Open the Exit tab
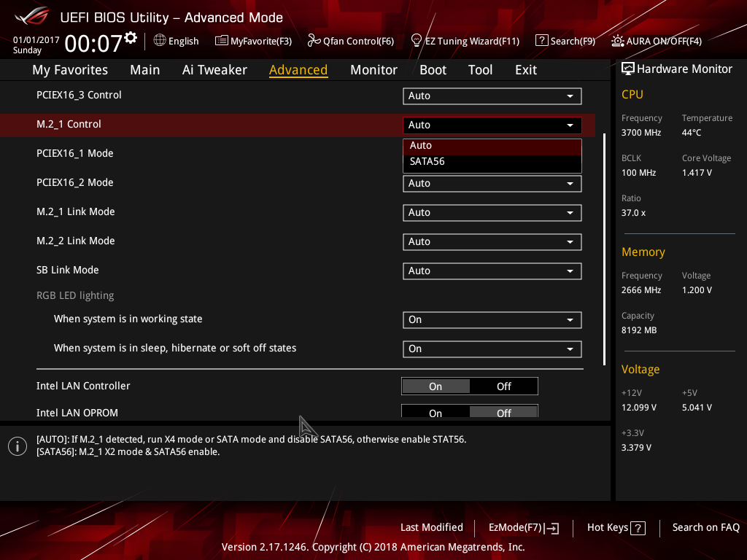 525,70
